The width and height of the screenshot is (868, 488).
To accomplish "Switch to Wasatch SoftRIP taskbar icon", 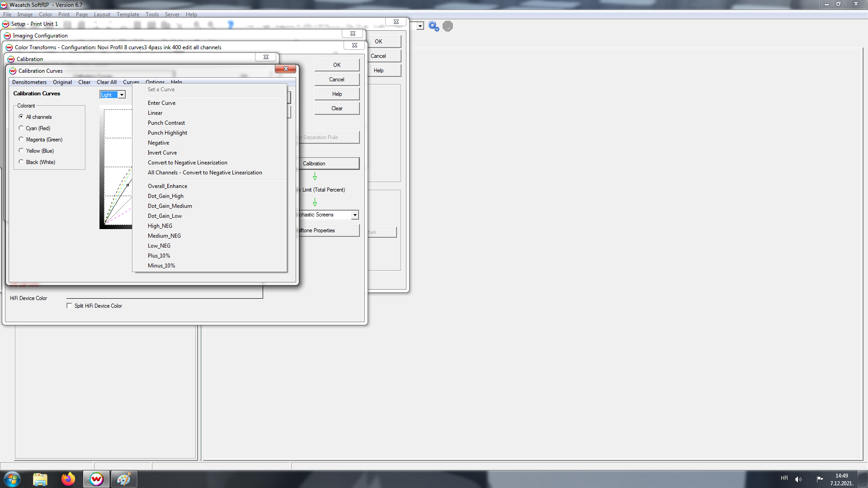I will pyautogui.click(x=96, y=479).
